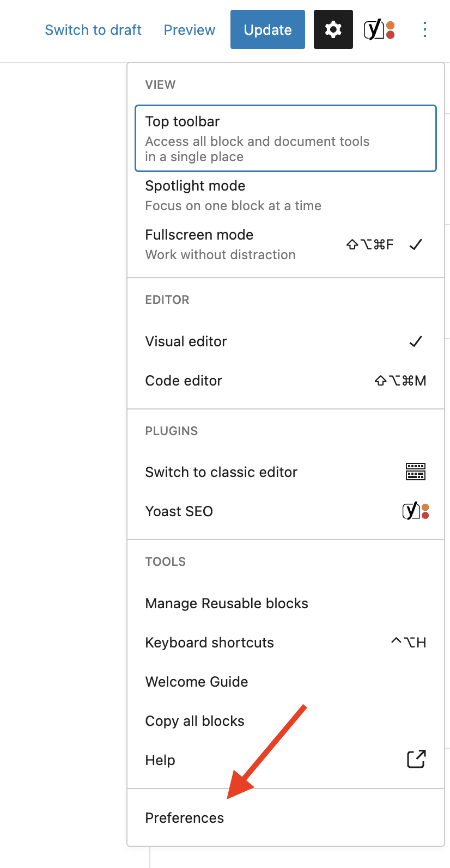The height and width of the screenshot is (868, 450).
Task: Click the Switch to draft link
Action: (93, 30)
